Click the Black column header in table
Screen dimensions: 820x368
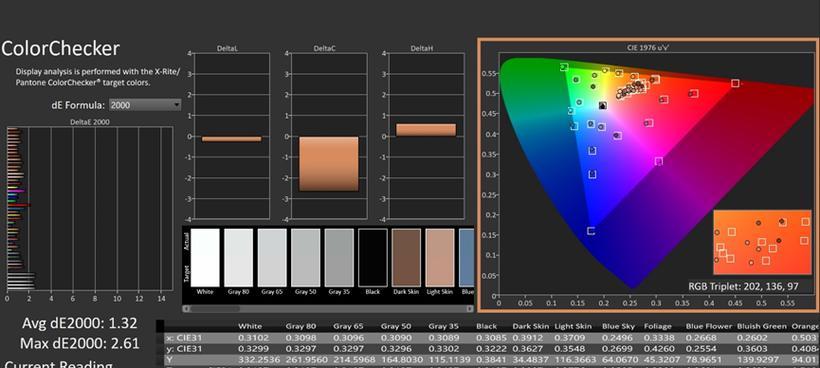(x=486, y=326)
